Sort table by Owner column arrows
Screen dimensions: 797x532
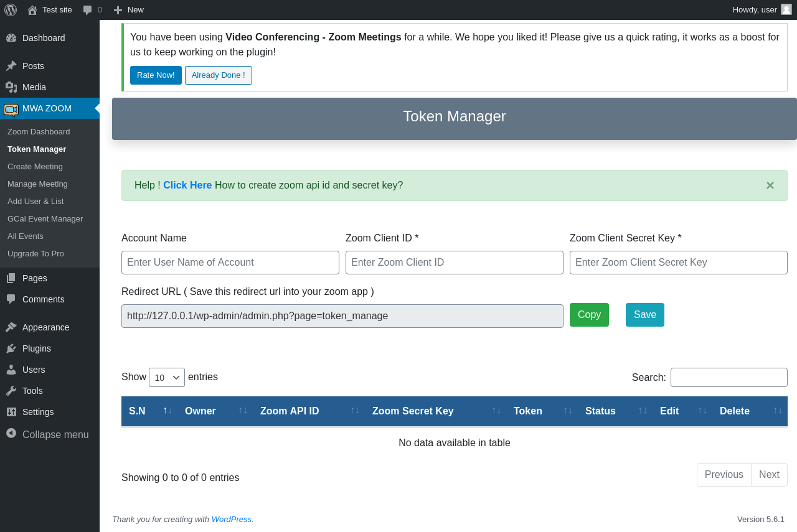click(243, 410)
